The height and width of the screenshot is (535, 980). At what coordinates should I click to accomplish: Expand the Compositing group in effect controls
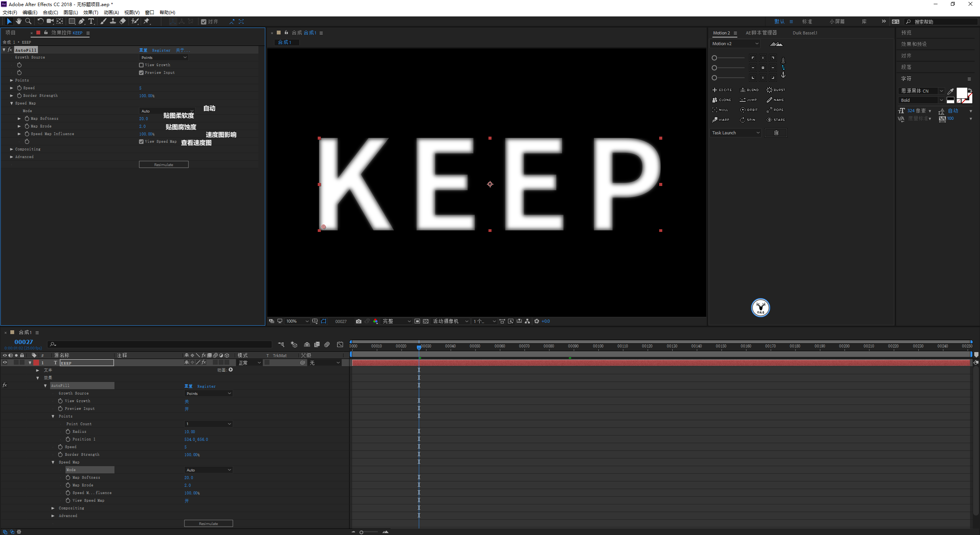pos(11,149)
